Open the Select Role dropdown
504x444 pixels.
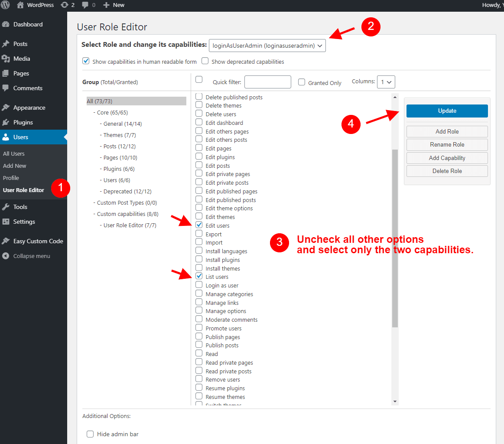pos(267,46)
